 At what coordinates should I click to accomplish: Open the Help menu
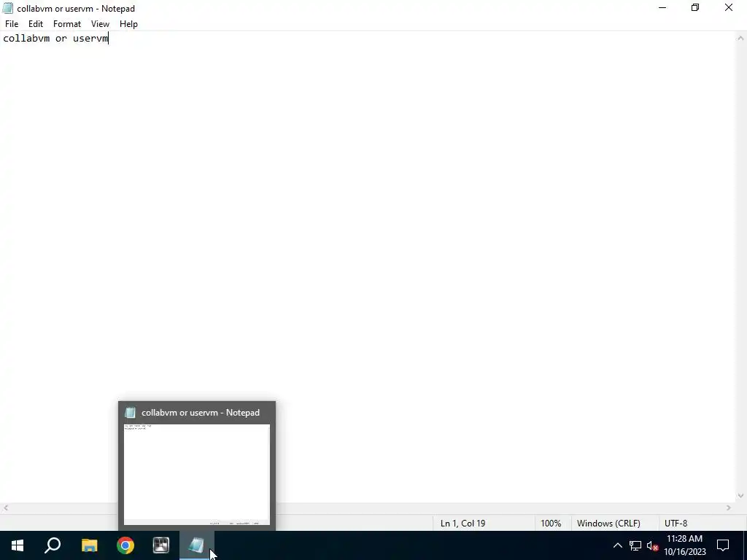click(x=128, y=24)
